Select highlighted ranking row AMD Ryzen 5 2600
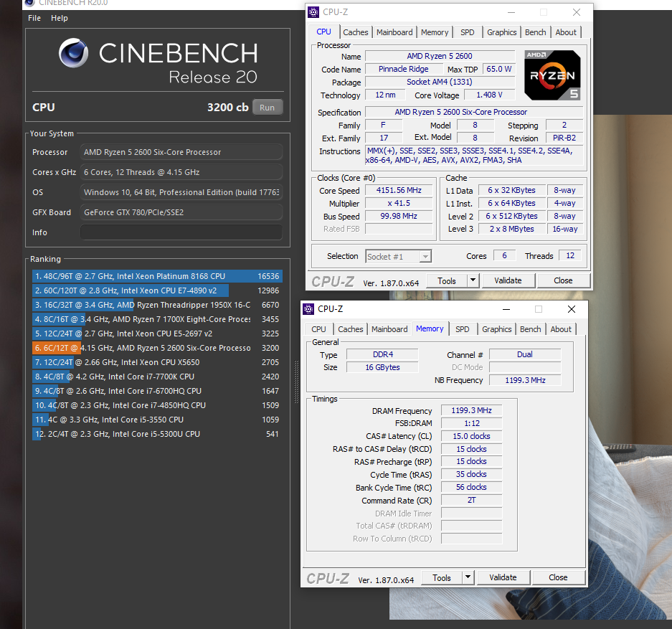This screenshot has height=629, width=672. pyautogui.click(x=157, y=348)
